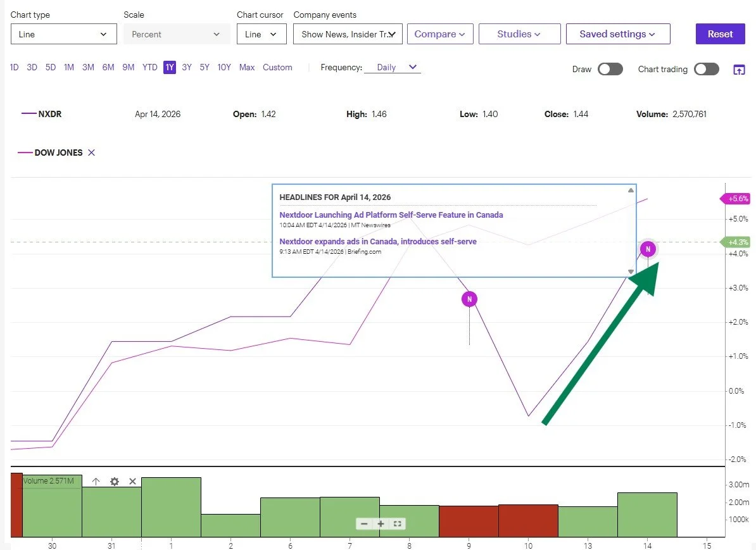Toggle the Draw switch
The image size is (756, 550).
(x=610, y=69)
